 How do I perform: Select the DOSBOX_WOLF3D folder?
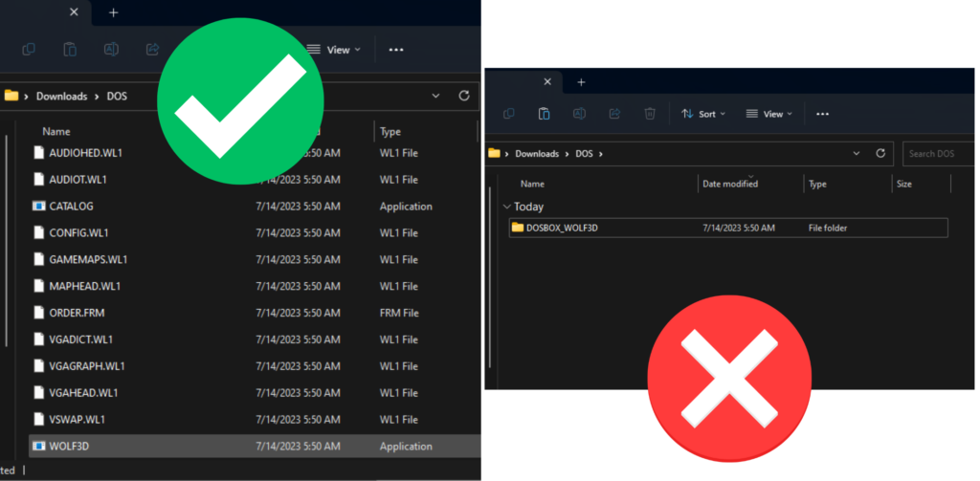point(728,228)
